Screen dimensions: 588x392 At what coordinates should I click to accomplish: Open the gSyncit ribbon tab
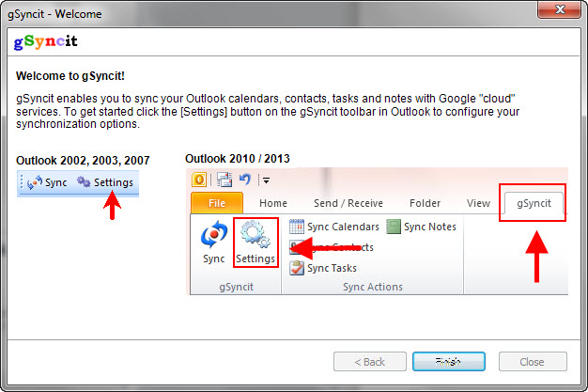(x=534, y=203)
